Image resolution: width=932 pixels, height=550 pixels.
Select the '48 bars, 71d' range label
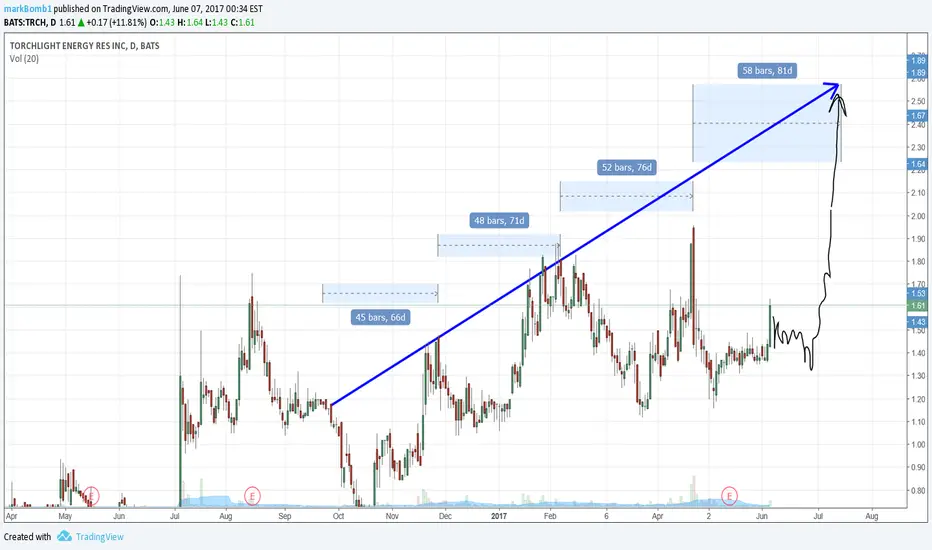coord(499,221)
